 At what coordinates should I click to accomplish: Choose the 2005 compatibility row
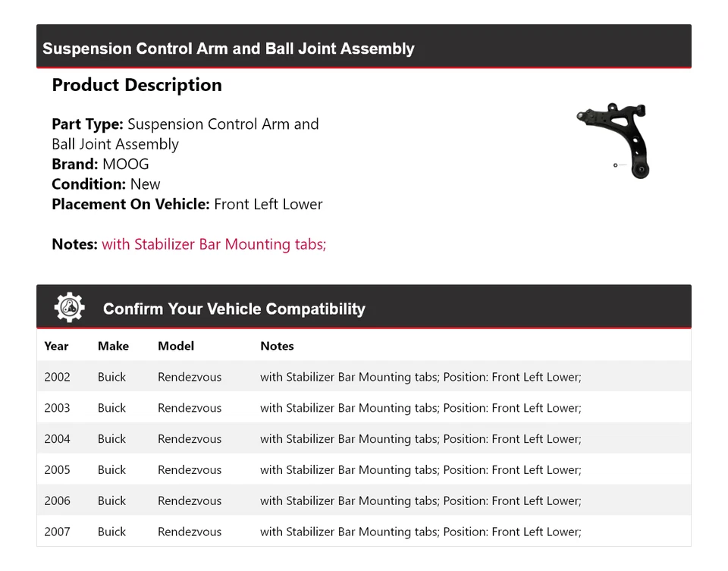click(363, 470)
